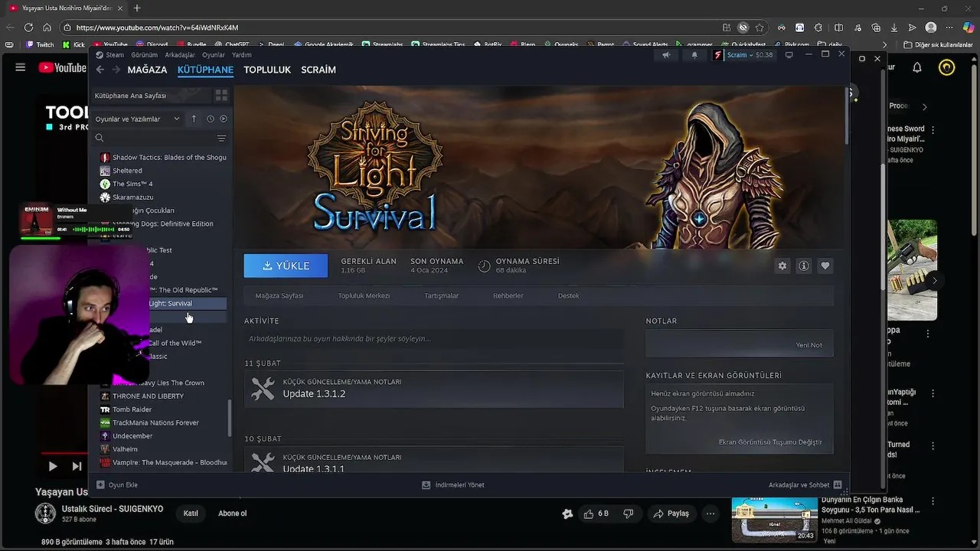The width and height of the screenshot is (980, 551).
Task: Click the activity comment input field
Action: tap(434, 338)
